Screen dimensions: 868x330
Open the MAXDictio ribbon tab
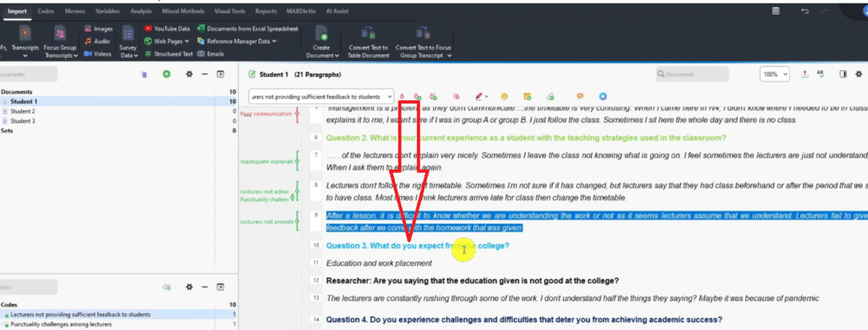pos(301,11)
